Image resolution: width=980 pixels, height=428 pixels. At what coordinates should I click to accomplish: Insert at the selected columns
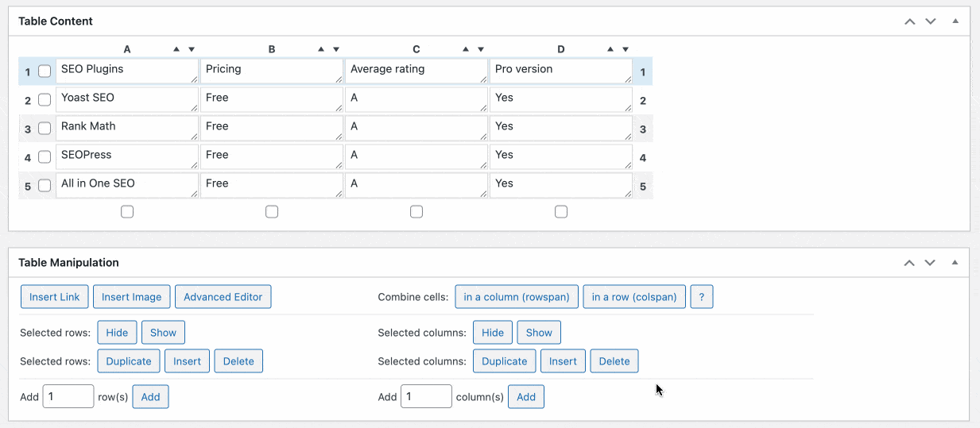(x=563, y=361)
